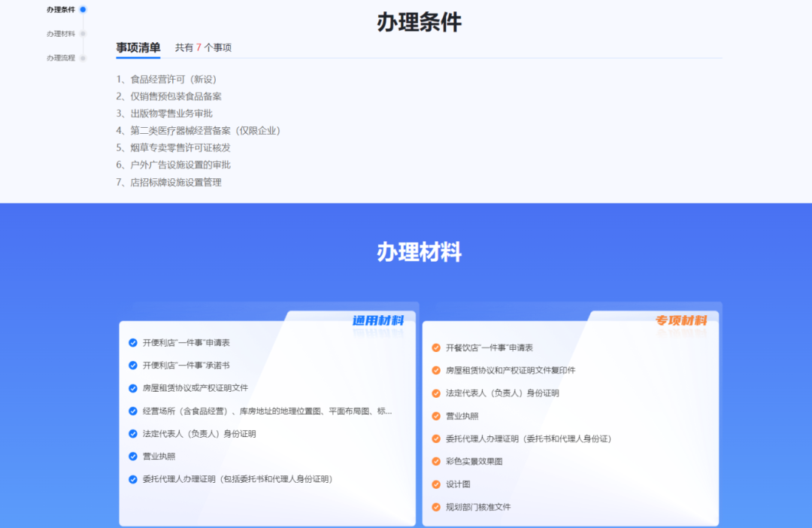812x528 pixels.
Task: Click orange check icon beside 彩色实景效果图
Action: point(436,461)
